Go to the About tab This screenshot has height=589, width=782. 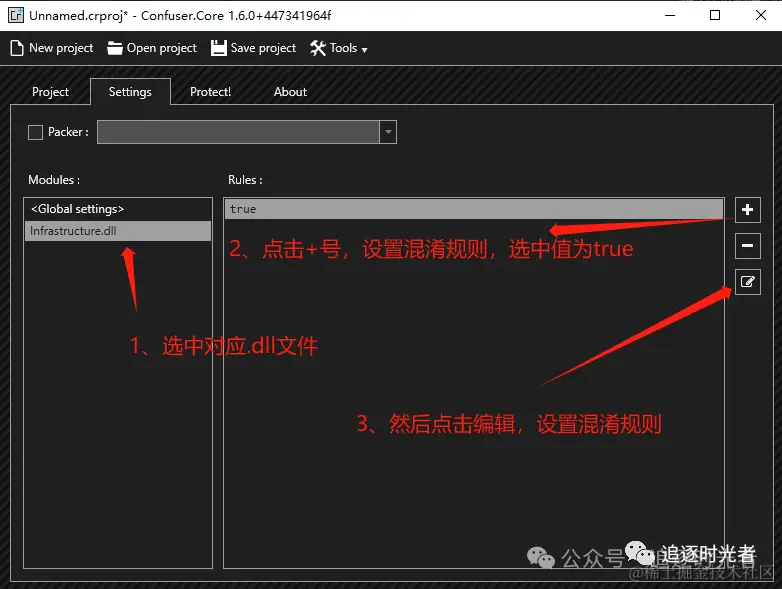290,92
